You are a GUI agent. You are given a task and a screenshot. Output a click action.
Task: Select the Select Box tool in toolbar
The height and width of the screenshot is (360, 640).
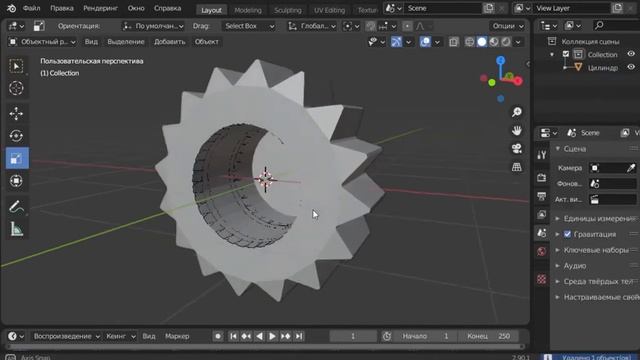point(16,66)
